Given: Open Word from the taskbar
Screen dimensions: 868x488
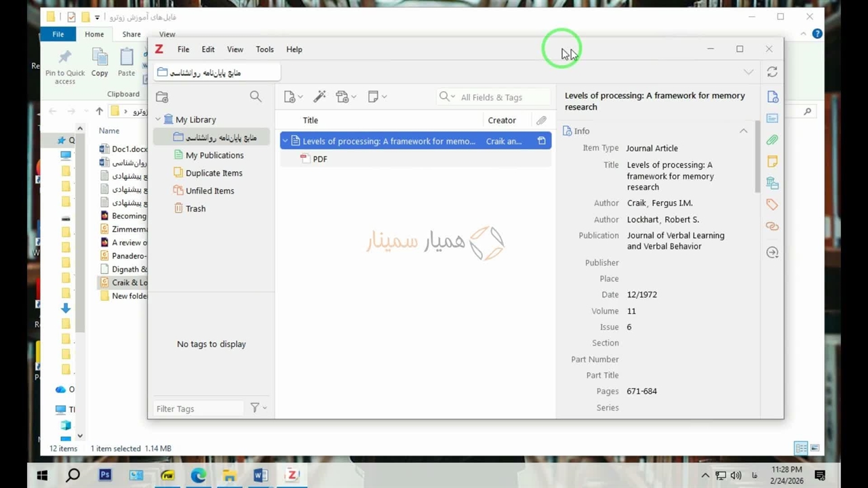Looking at the screenshot, I should pos(260,475).
